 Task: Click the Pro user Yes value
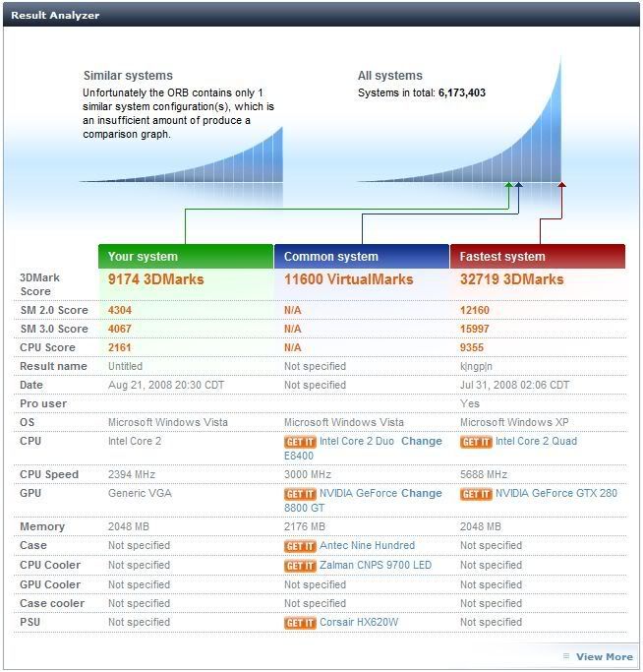470,403
